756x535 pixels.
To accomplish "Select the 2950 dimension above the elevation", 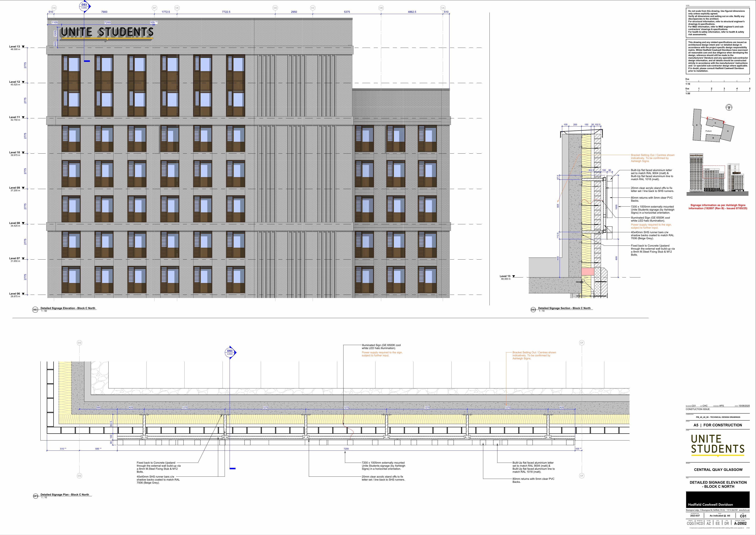I will point(294,12).
